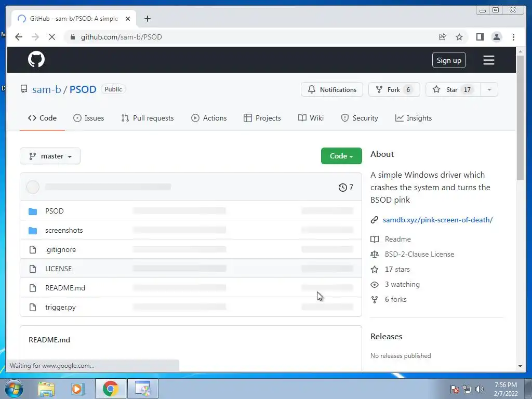Image resolution: width=532 pixels, height=399 pixels.
Task: Switch to the Wiki tab
Action: 311,118
